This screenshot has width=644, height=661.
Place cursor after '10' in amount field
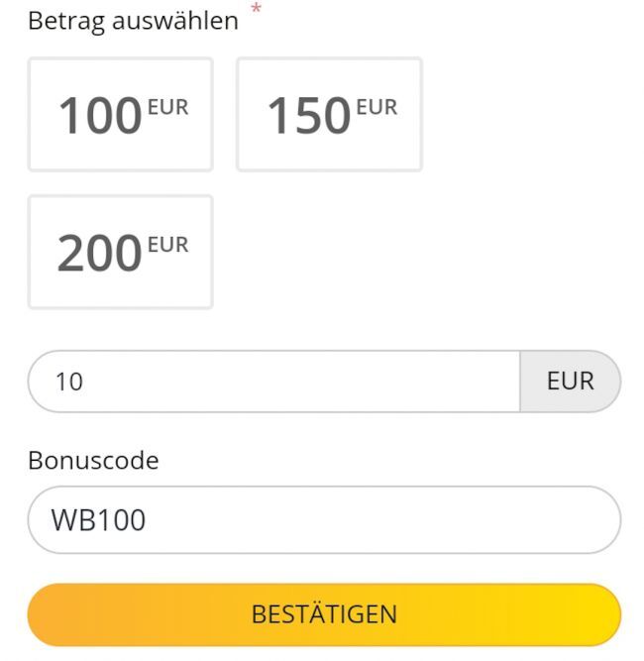tap(85, 382)
